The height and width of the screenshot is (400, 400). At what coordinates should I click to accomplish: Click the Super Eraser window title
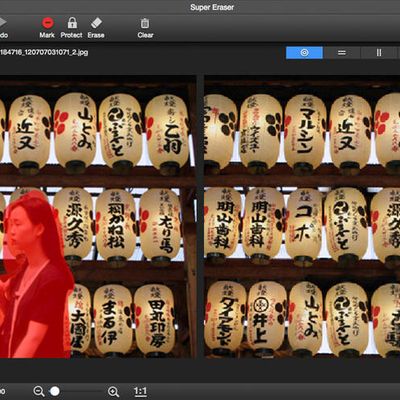click(212, 7)
